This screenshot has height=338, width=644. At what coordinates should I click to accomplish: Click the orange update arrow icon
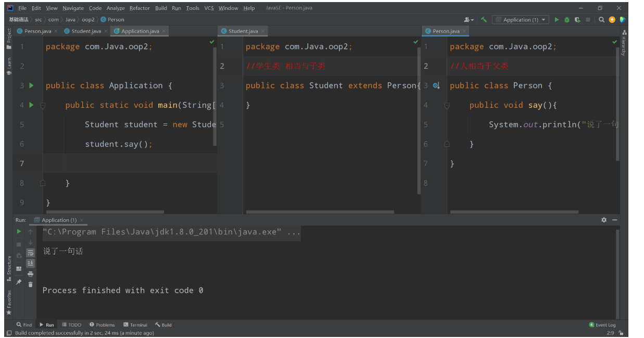pyautogui.click(x=612, y=20)
